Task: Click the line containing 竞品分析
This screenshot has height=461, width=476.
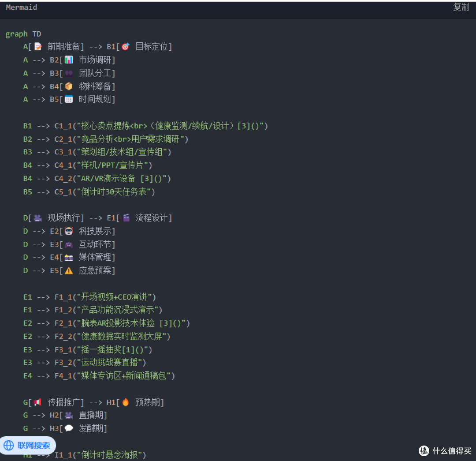Action: (x=106, y=139)
